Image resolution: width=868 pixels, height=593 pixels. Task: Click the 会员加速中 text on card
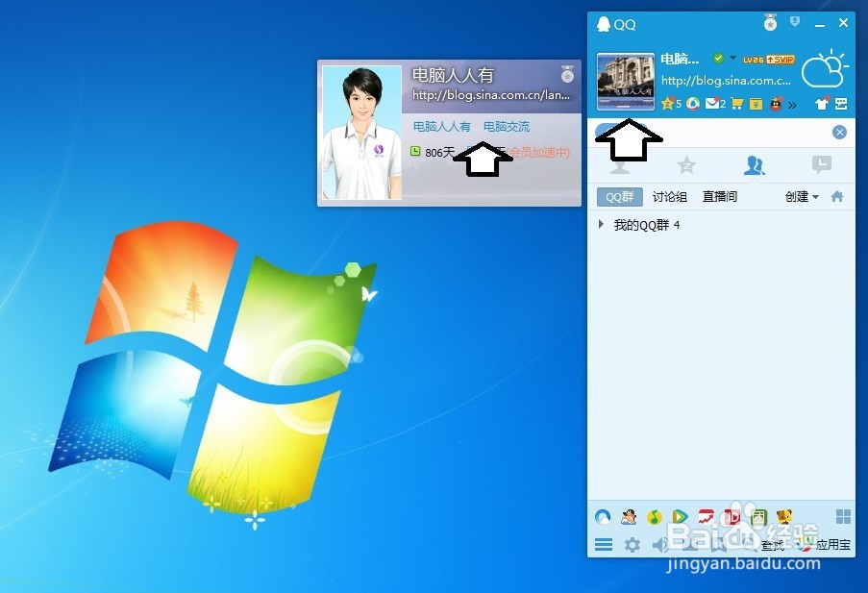click(x=537, y=152)
